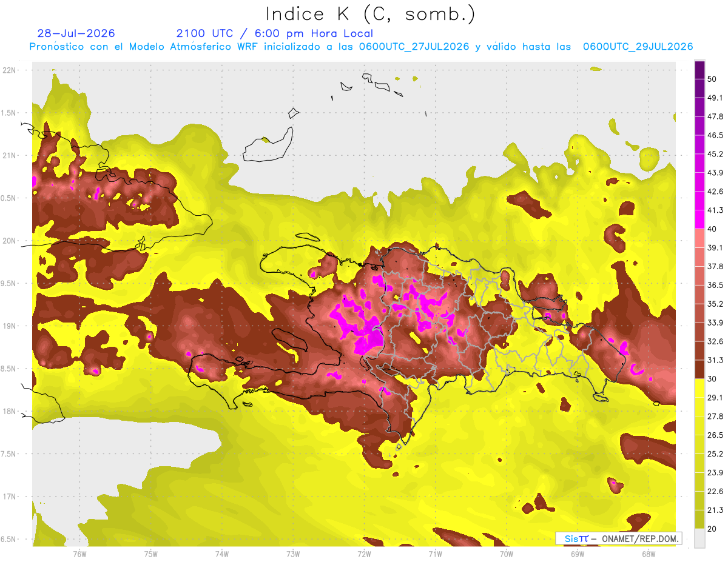
Task: Click the '76W' longitude axis label
Action: 79,554
